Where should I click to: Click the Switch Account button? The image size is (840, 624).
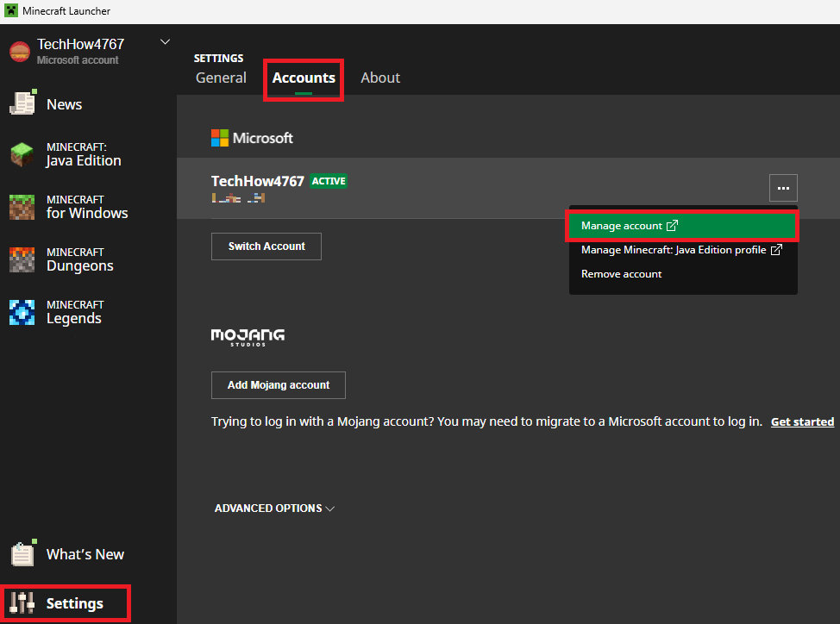click(x=266, y=246)
